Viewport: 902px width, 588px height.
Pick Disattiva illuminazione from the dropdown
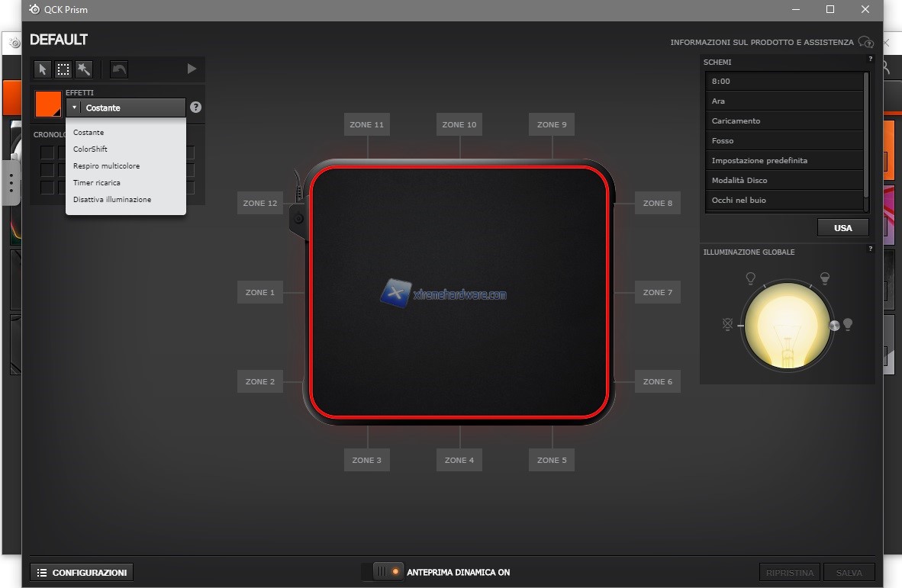tap(112, 200)
